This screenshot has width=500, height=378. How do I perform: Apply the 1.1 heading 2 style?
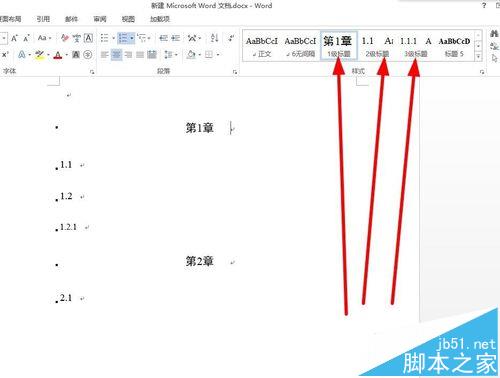[x=377, y=46]
